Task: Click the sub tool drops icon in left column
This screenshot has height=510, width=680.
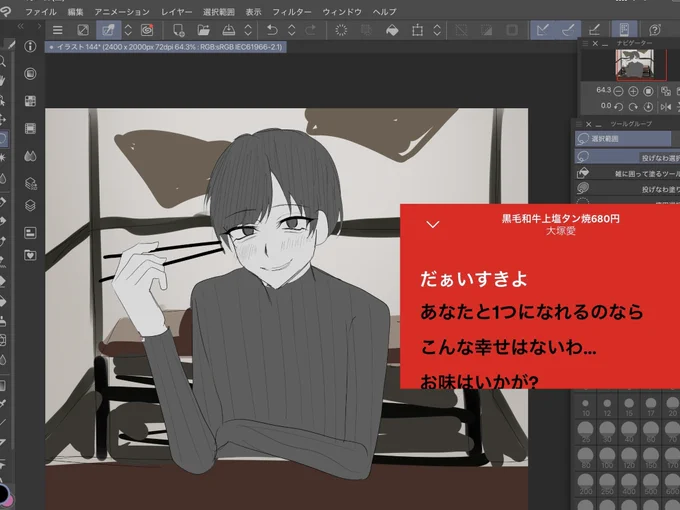Action: click(x=30, y=156)
